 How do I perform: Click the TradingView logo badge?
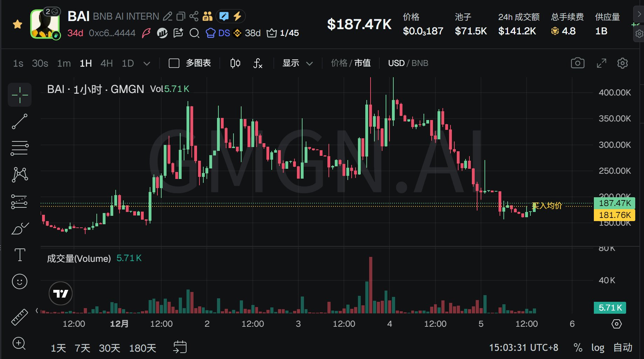[x=61, y=293]
